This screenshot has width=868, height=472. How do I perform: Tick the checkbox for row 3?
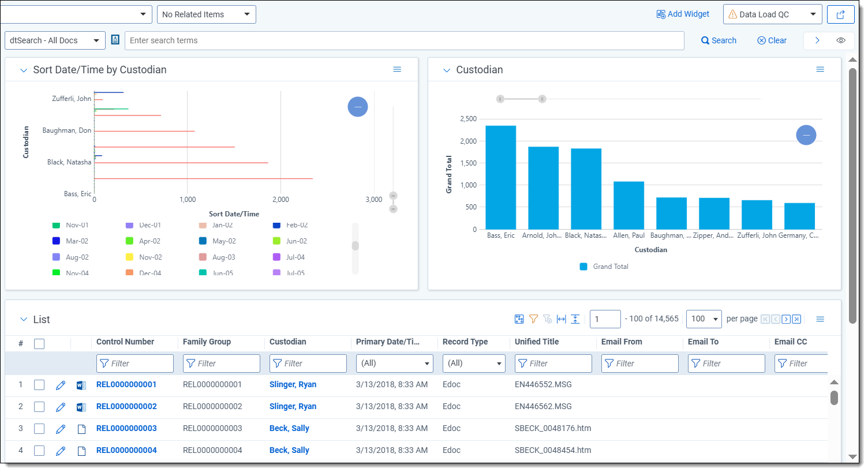[39, 429]
